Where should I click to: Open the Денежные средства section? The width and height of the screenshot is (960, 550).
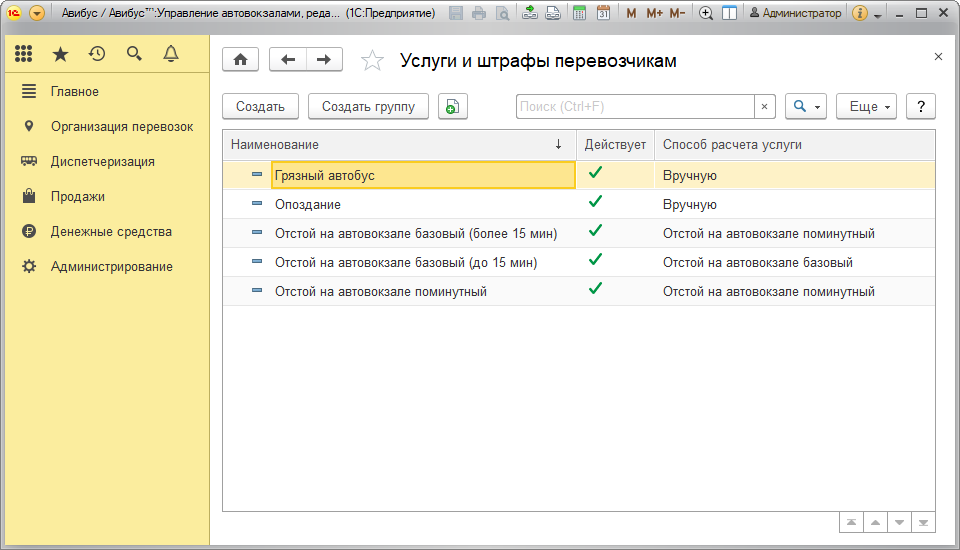111,231
